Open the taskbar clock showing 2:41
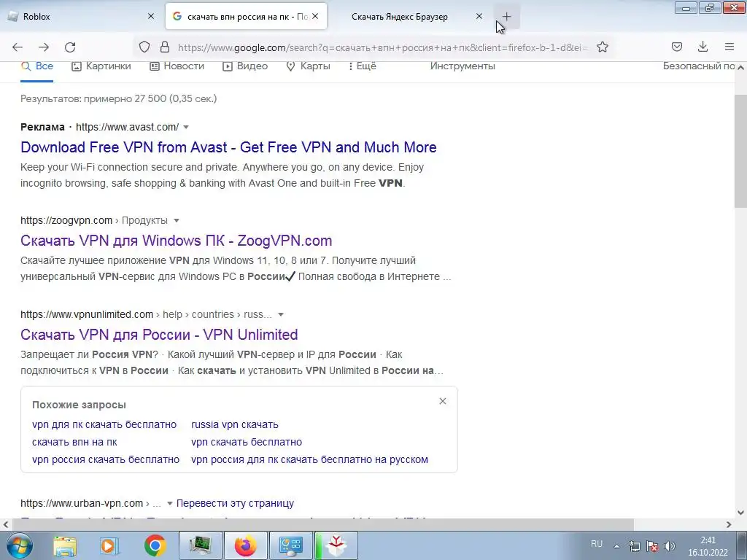The height and width of the screenshot is (560, 747). click(708, 546)
